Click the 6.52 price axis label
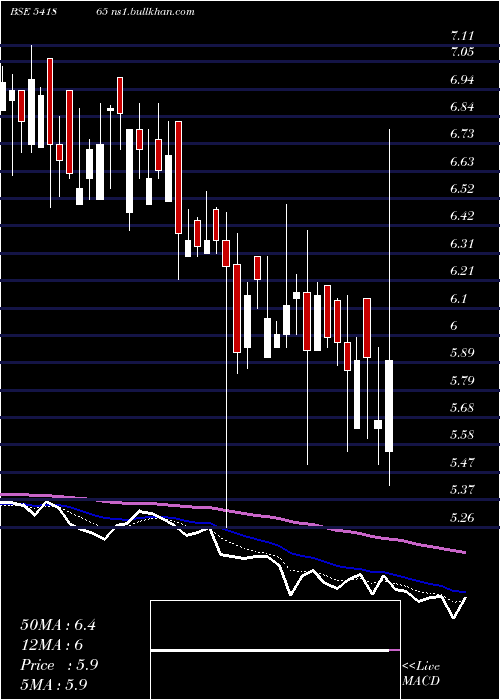The width and height of the screenshot is (500, 700). pos(463,189)
